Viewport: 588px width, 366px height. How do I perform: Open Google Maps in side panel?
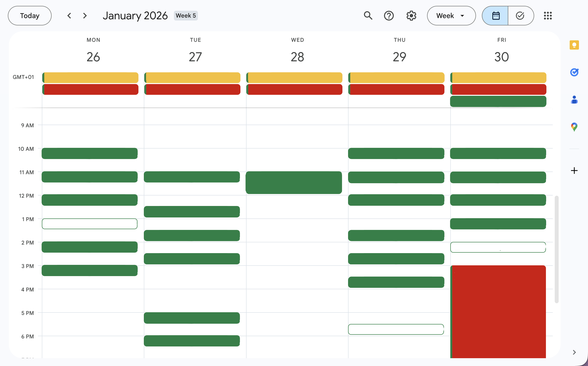click(x=574, y=127)
